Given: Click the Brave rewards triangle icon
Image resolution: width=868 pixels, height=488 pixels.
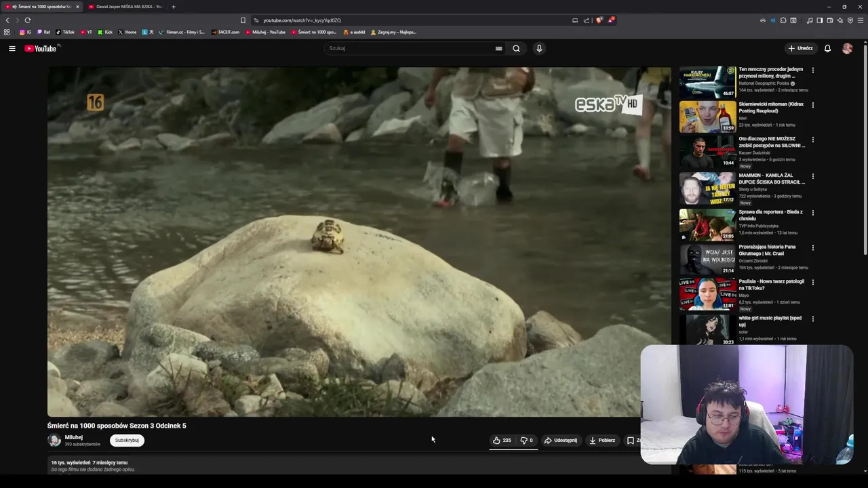Looking at the screenshot, I should tap(610, 20).
